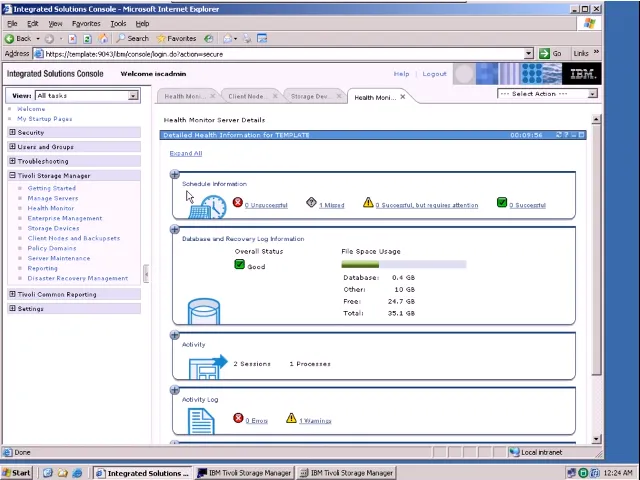Open Health Monitor in navigation
This screenshot has width=640, height=480.
51,208
